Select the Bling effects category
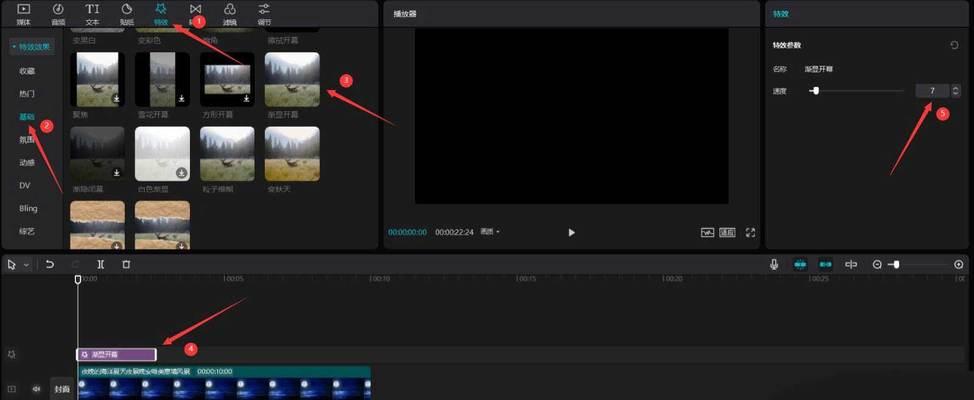Viewport: 974px width, 400px height. [x=29, y=208]
